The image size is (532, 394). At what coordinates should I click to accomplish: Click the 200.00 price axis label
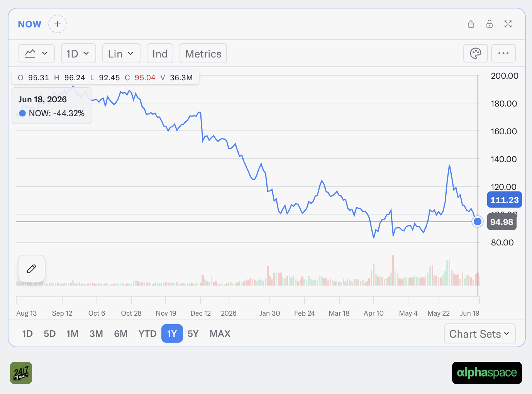(x=505, y=76)
